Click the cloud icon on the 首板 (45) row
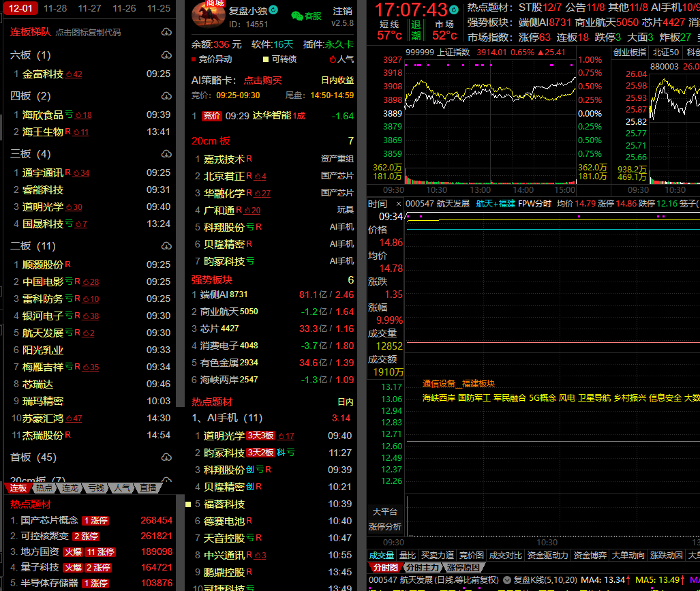The width and height of the screenshot is (700, 591). tap(166, 457)
